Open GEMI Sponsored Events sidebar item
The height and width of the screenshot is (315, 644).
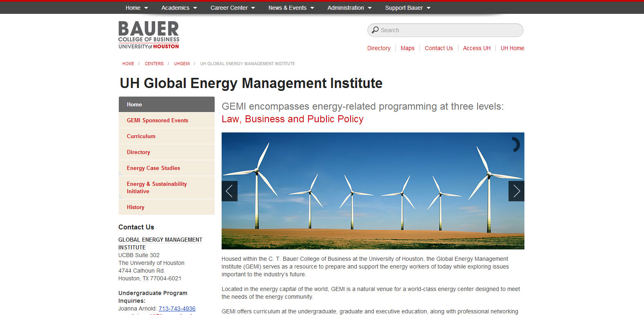click(167, 120)
